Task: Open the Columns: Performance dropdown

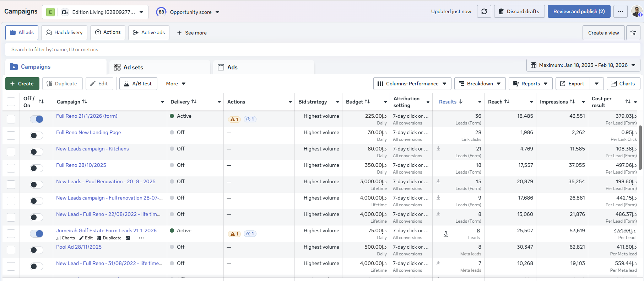Action: point(412,84)
